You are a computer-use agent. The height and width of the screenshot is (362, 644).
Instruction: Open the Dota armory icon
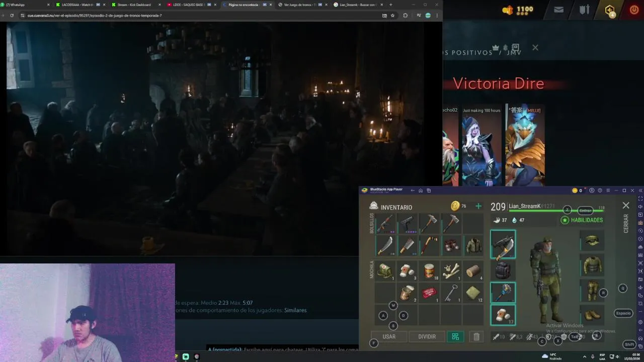tap(584, 10)
